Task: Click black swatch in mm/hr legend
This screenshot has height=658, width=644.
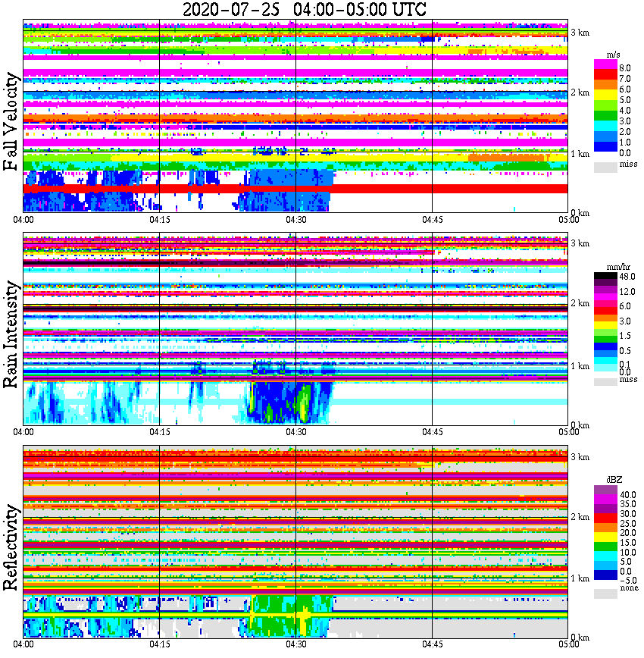Action: tap(605, 276)
